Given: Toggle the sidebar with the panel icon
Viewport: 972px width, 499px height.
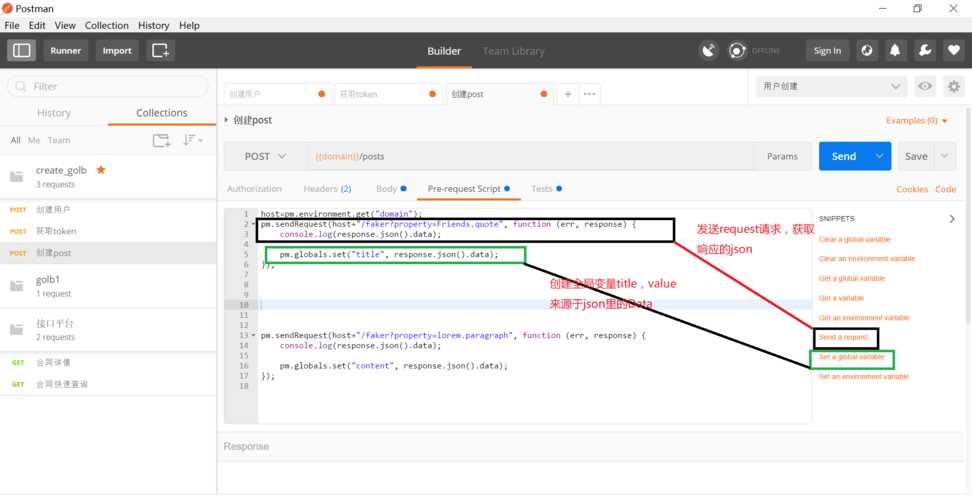Looking at the screenshot, I should pyautogui.click(x=22, y=51).
